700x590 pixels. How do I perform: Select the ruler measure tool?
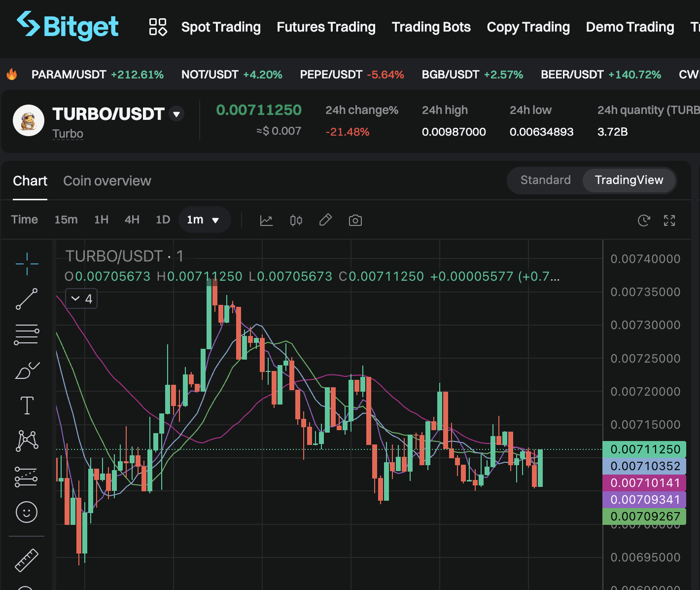point(27,560)
